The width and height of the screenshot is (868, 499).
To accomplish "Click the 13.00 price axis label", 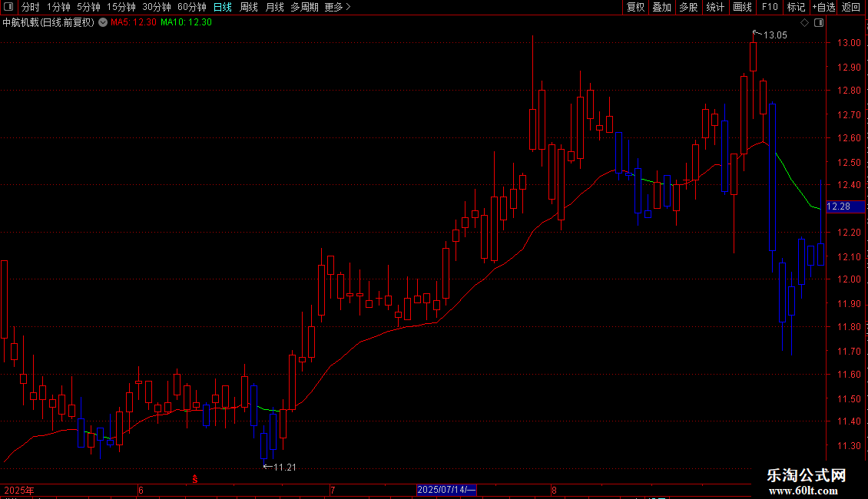I will click(849, 42).
